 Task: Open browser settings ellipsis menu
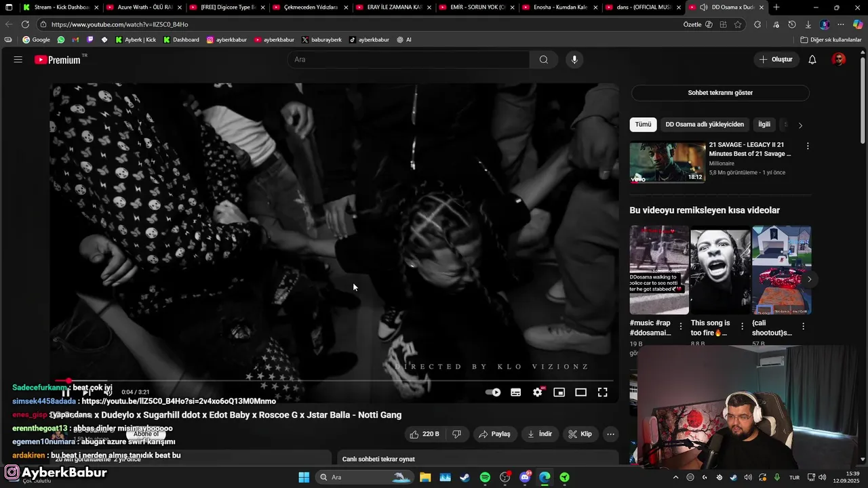[x=841, y=24]
